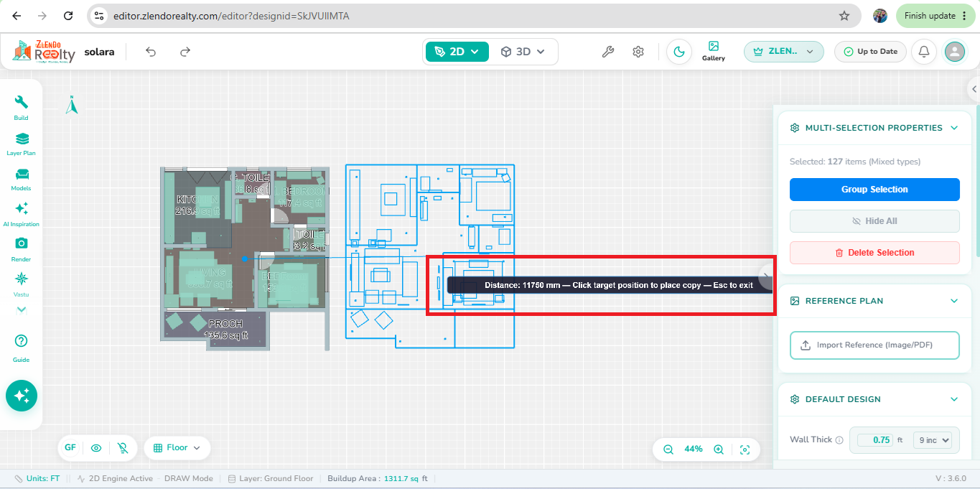Open the Models library
The width and height of the screenshot is (980, 489).
click(22, 180)
